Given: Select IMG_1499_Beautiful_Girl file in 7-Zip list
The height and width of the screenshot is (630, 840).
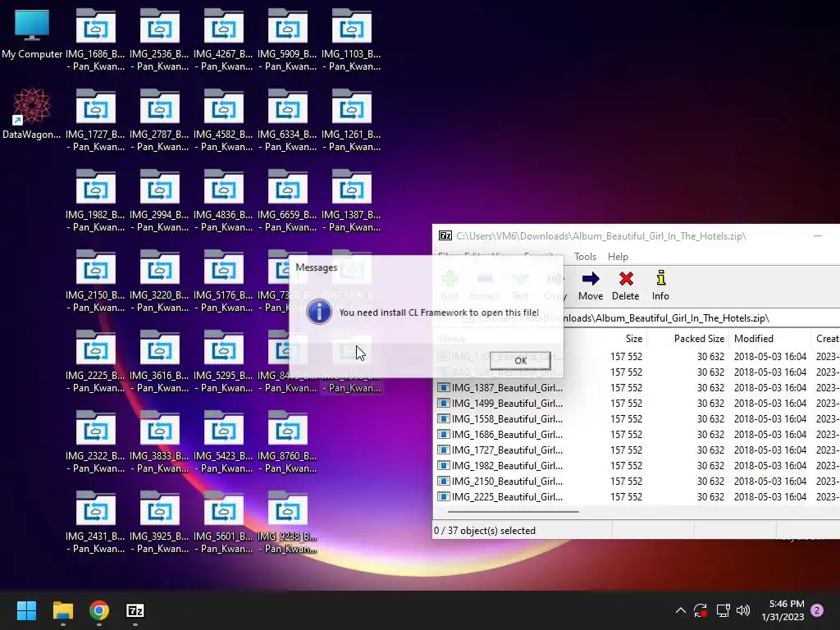Looking at the screenshot, I should [x=500, y=403].
